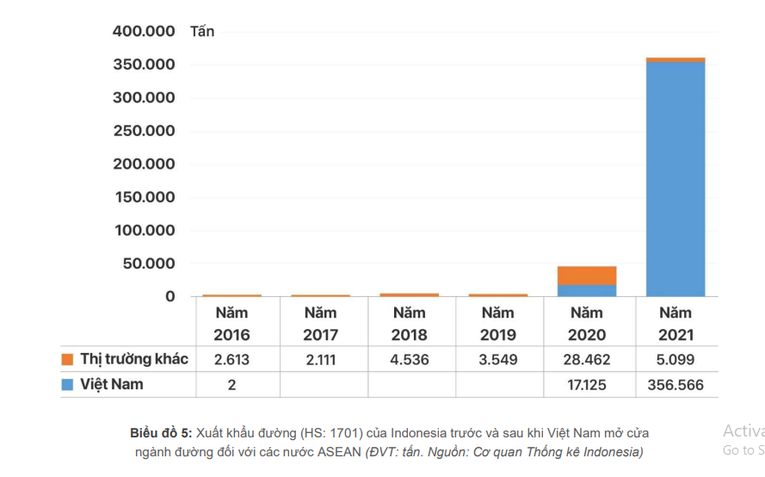Click the 356.566 table cell
This screenshot has width=765, height=477.
pyautogui.click(x=675, y=384)
